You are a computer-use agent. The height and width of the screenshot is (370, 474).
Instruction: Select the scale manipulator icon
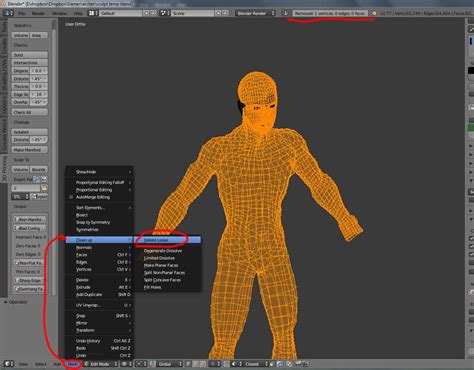pos(202,364)
